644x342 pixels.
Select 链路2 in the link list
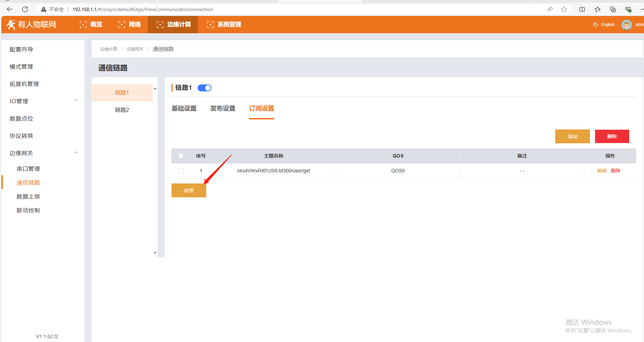click(x=122, y=110)
